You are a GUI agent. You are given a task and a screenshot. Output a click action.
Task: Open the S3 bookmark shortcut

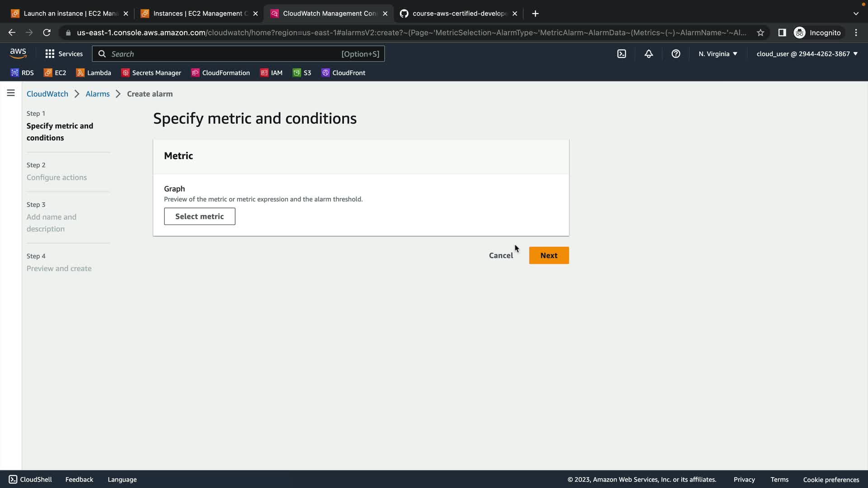click(302, 73)
